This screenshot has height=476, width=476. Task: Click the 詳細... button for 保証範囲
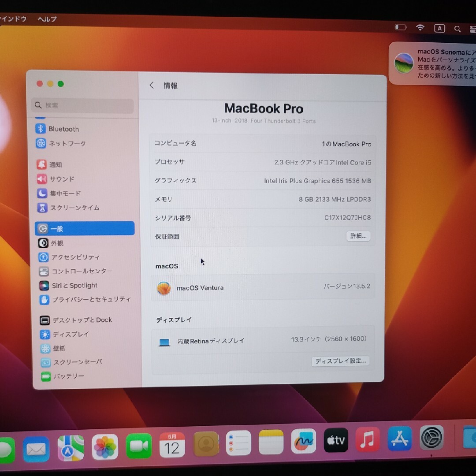tap(358, 236)
